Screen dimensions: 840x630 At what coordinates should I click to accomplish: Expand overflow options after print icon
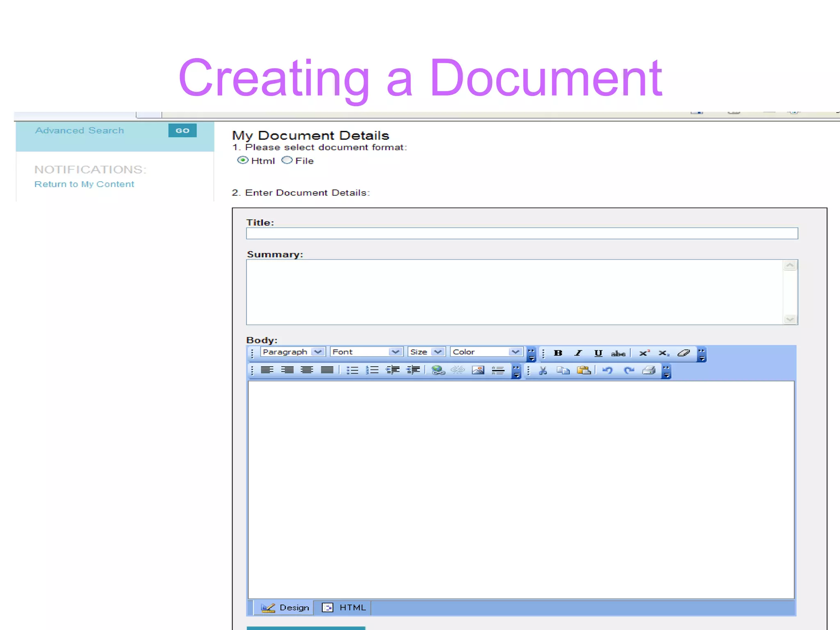click(x=667, y=371)
